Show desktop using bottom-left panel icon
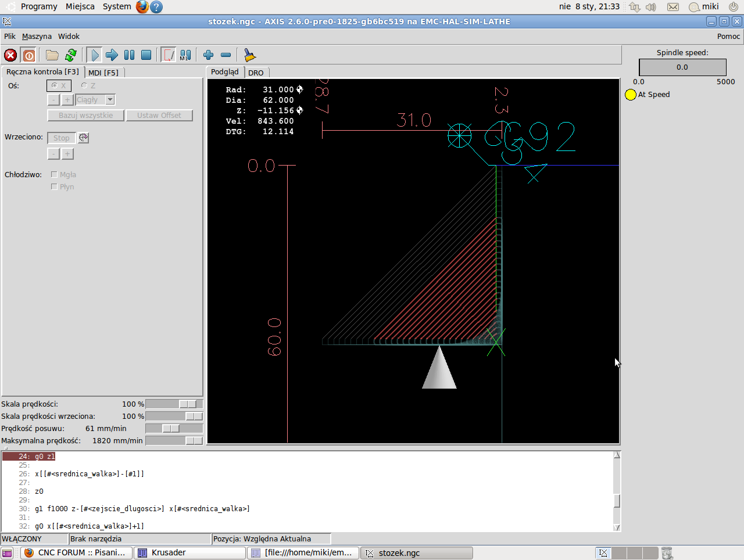The image size is (744, 560). click(7, 554)
